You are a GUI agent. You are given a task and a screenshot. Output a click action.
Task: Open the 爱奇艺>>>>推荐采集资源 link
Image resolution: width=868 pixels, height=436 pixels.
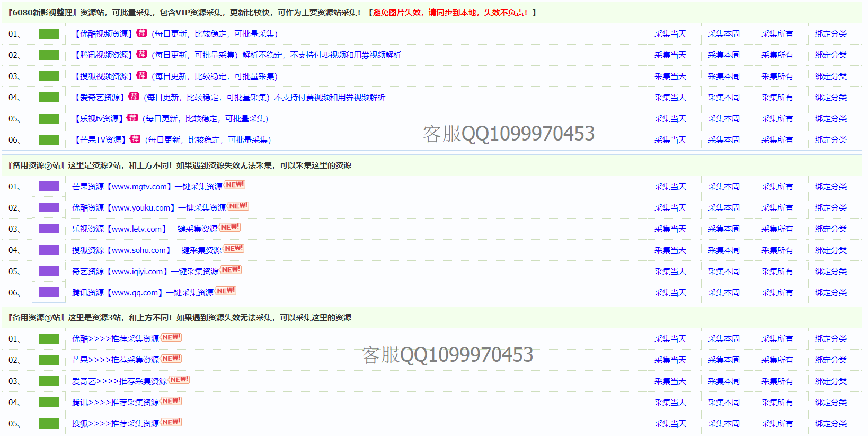[x=120, y=381]
